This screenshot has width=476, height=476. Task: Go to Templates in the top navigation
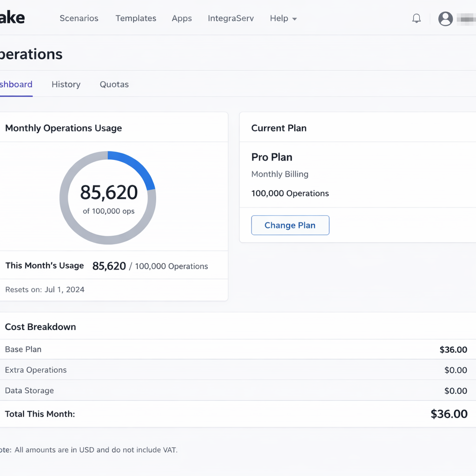(136, 19)
